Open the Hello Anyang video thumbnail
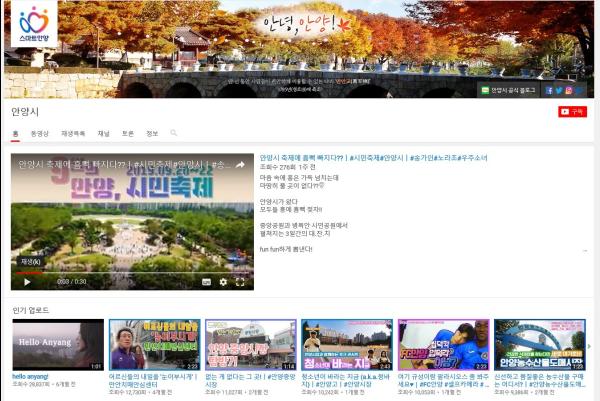Screen dimensions: 600x401 tap(57, 345)
